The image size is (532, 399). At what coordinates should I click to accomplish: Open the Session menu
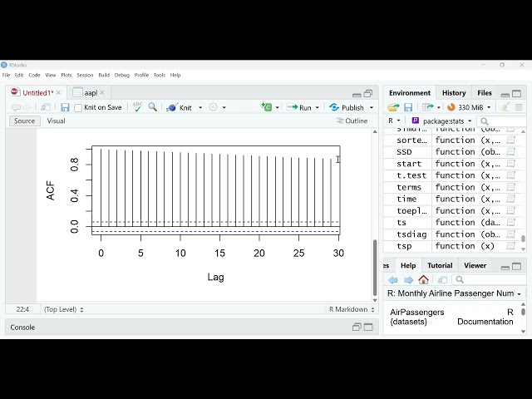85,75
